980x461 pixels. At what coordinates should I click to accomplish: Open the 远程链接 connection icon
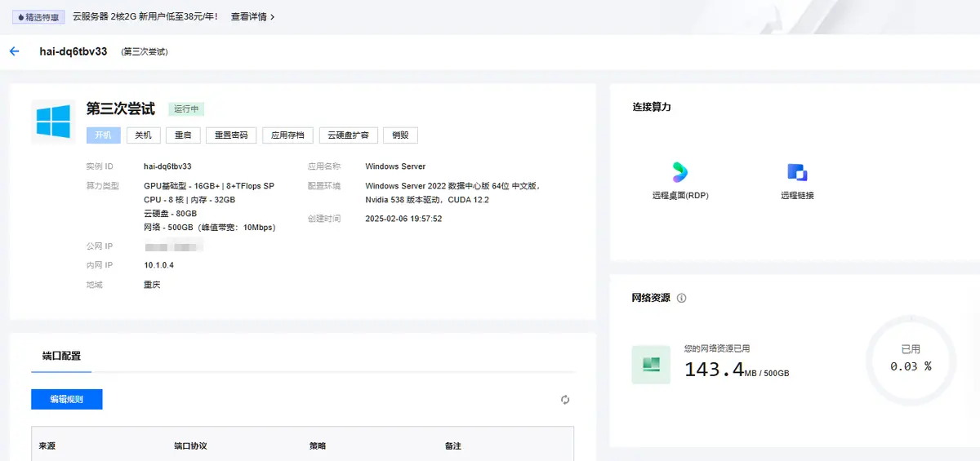tap(797, 172)
